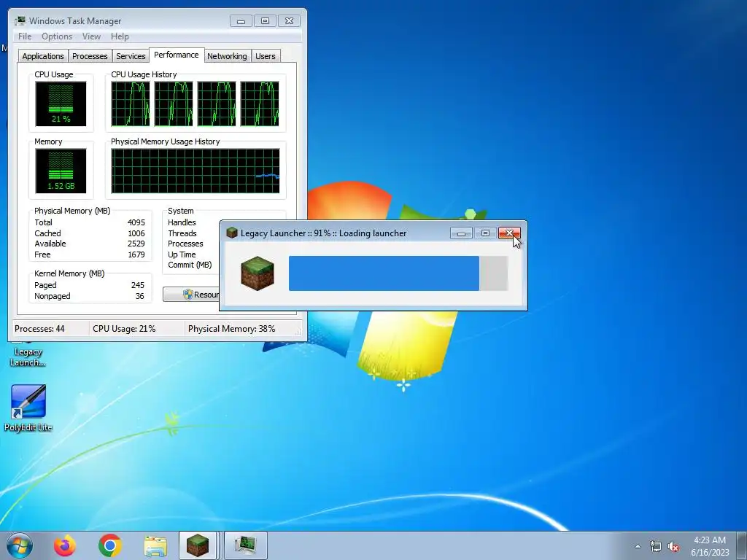This screenshot has height=560, width=747.
Task: Maximize the Windows Task Manager window
Action: pos(265,21)
